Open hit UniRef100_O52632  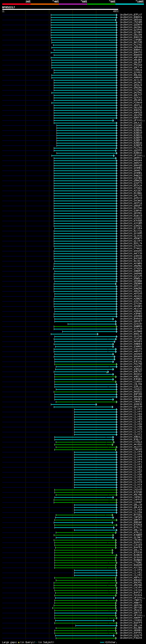point(131,610)
